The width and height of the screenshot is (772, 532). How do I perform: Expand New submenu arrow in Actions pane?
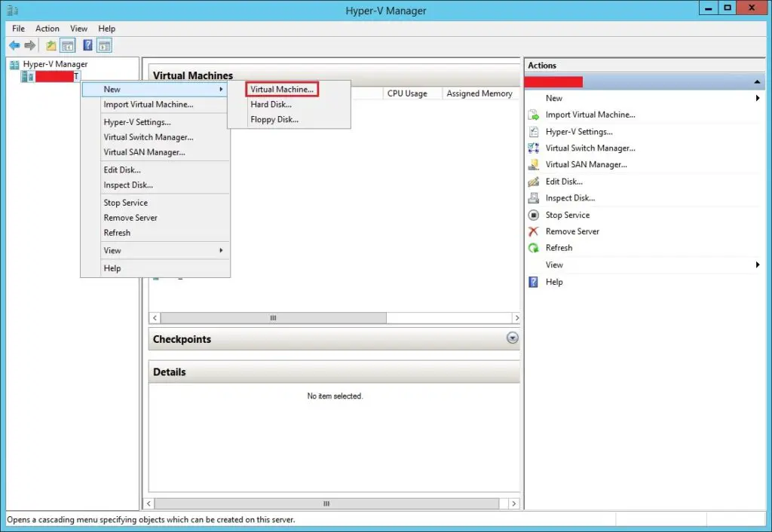(x=757, y=99)
